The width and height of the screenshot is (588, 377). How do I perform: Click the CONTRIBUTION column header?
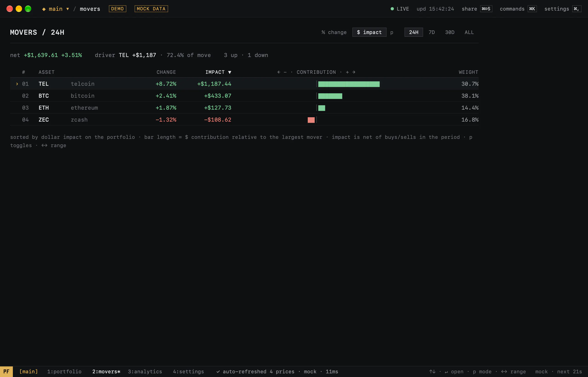(316, 72)
